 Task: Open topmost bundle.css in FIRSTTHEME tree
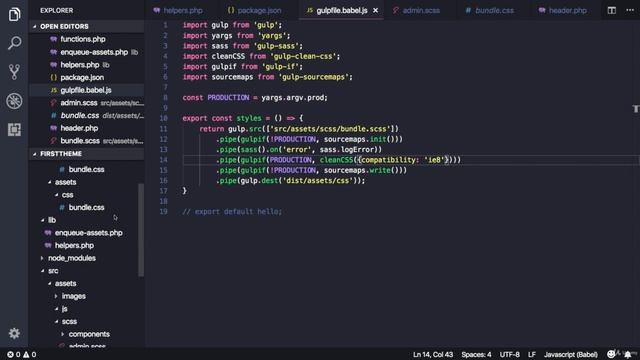[86, 169]
